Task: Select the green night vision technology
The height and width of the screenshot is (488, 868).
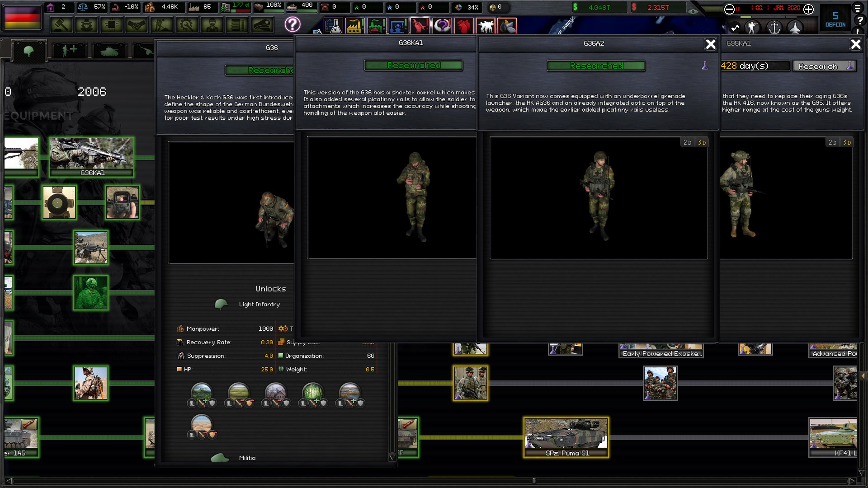Action: coord(91,293)
